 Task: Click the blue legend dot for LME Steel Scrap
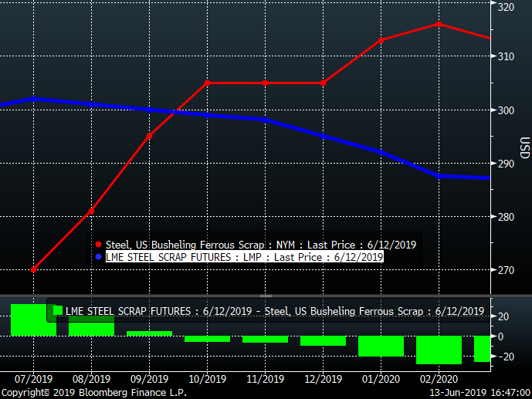tap(98, 257)
